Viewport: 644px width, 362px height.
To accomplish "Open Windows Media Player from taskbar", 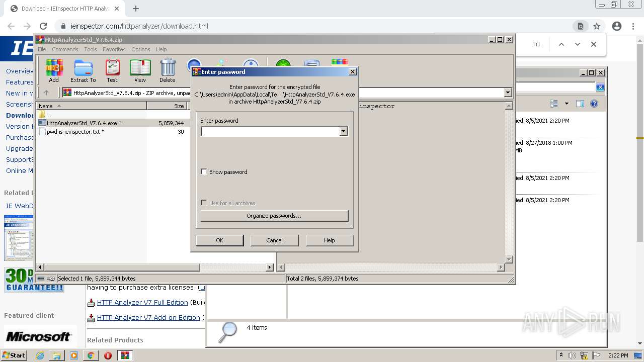I will point(74,355).
